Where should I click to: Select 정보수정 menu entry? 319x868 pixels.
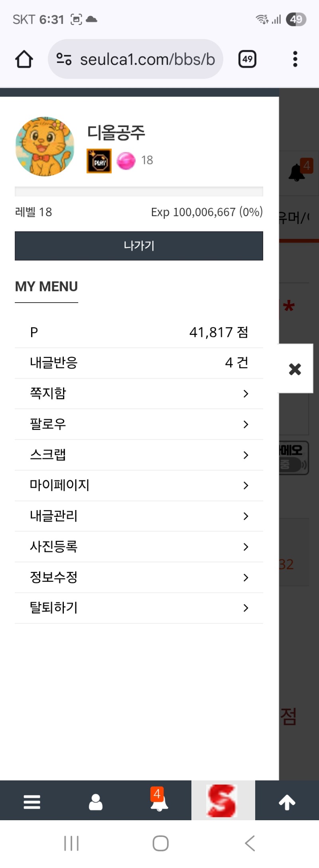click(x=139, y=577)
